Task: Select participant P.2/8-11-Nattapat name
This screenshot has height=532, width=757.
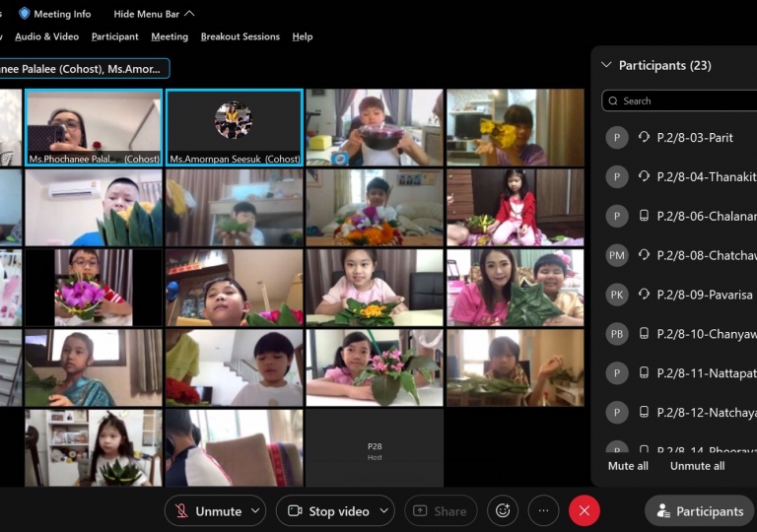Action: click(x=707, y=373)
